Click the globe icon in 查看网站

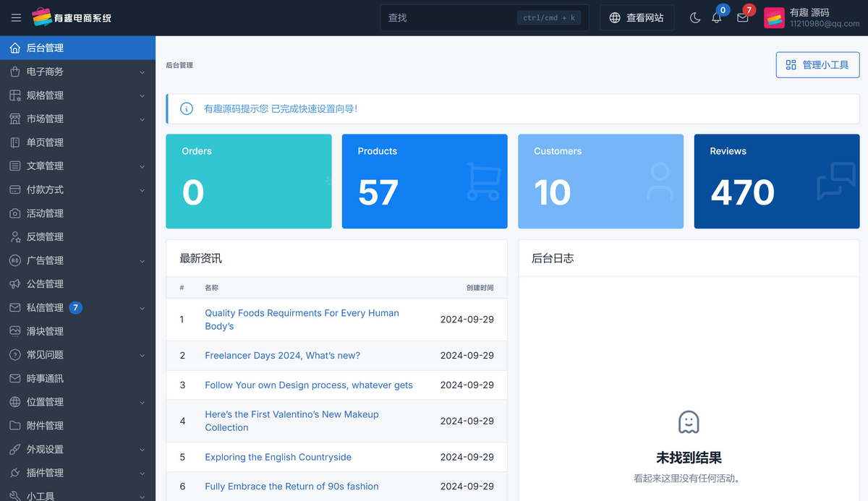(615, 18)
